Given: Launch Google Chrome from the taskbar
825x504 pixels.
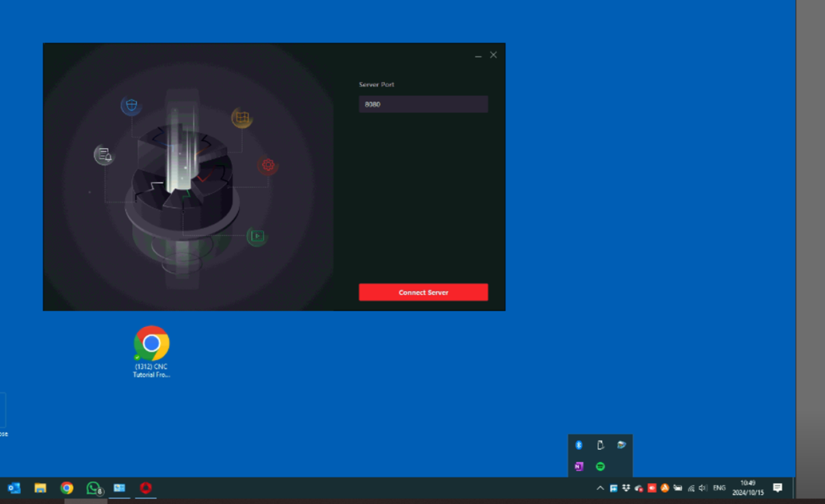Looking at the screenshot, I should (x=67, y=488).
